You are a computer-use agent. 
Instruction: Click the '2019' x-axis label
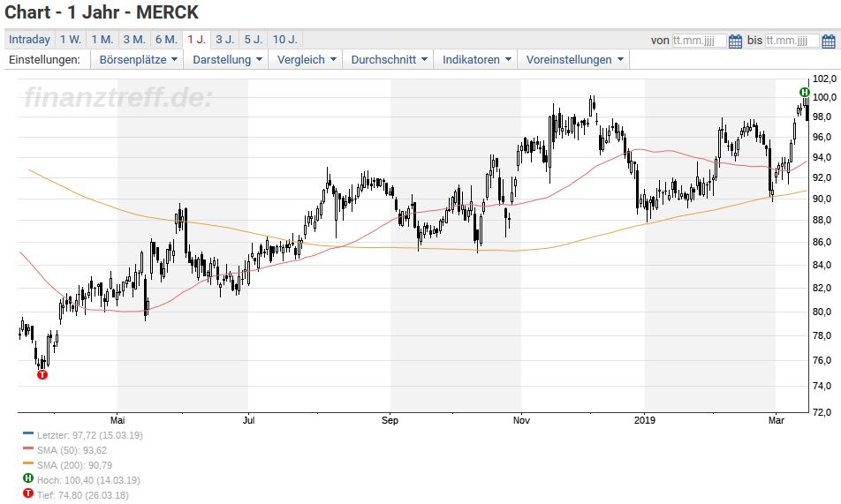(645, 420)
